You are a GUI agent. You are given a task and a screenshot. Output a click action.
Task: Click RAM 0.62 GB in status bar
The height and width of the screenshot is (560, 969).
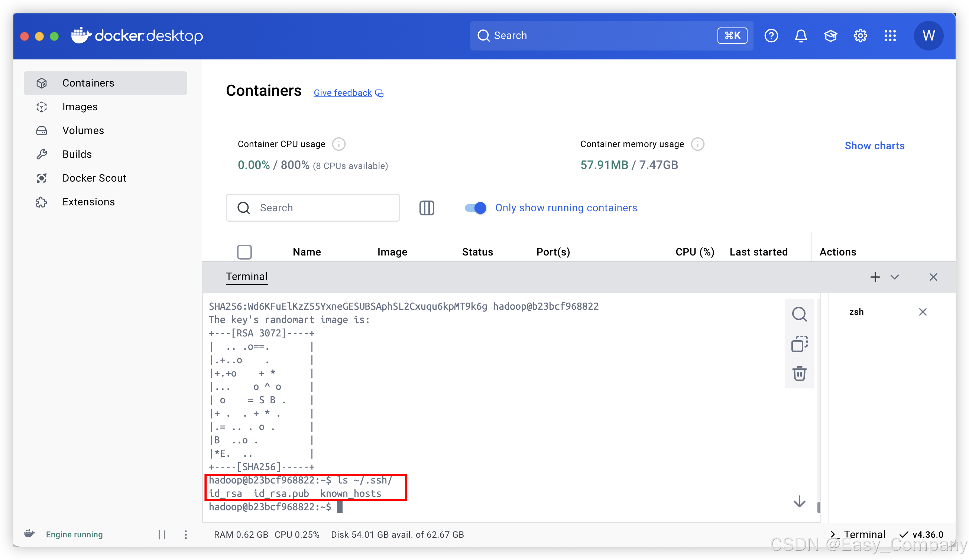[x=241, y=535]
